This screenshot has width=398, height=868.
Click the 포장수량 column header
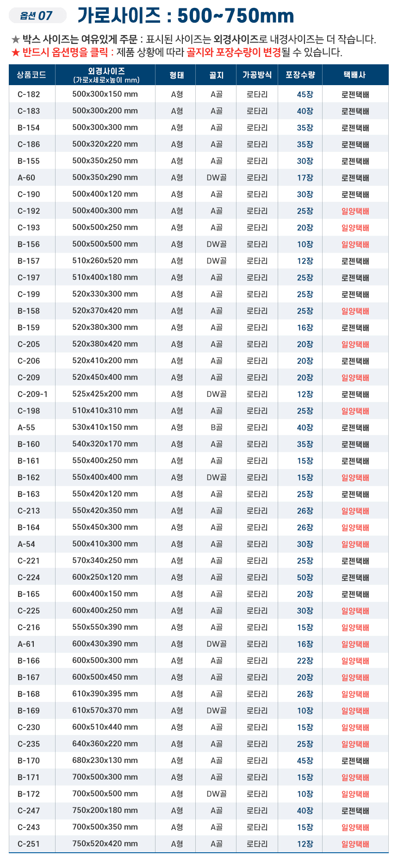click(300, 75)
